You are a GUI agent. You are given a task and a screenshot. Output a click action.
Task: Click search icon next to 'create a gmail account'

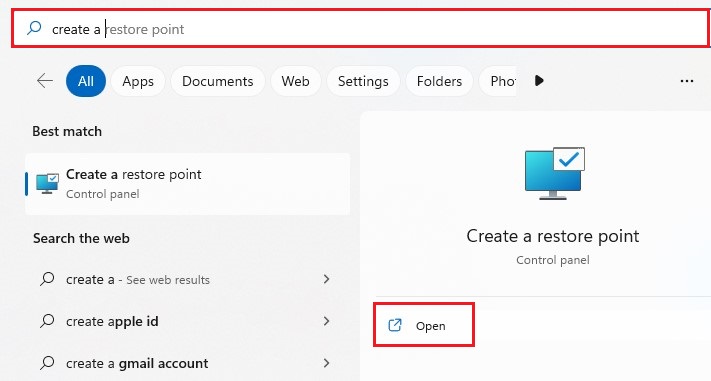(47, 363)
